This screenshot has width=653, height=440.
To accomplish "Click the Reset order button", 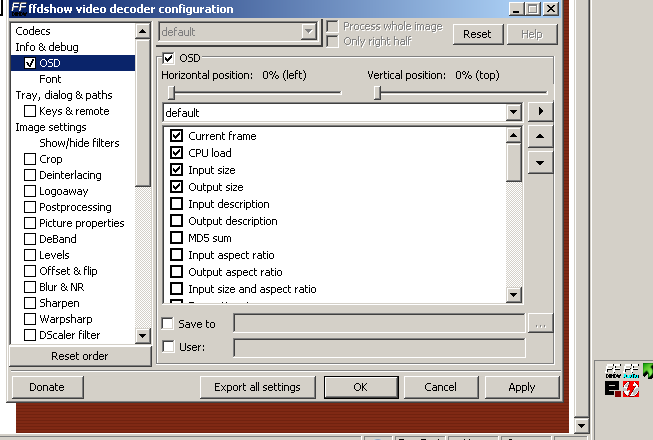I will [80, 356].
